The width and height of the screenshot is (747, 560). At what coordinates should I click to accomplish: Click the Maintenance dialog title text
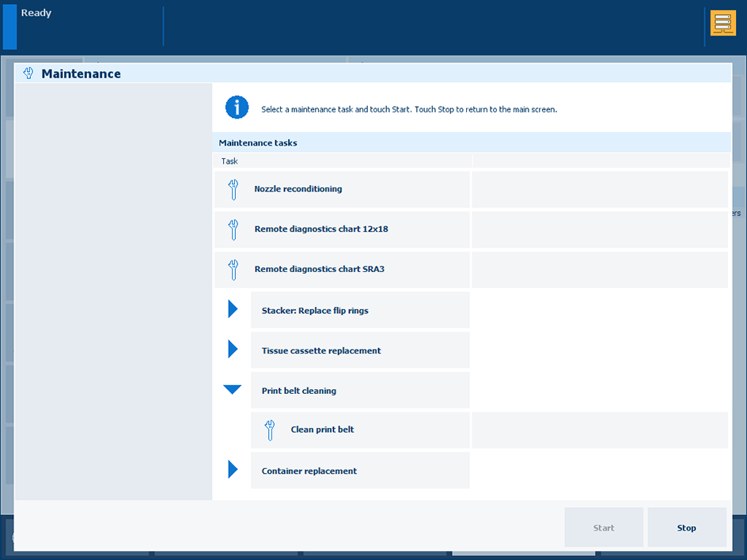coord(81,74)
